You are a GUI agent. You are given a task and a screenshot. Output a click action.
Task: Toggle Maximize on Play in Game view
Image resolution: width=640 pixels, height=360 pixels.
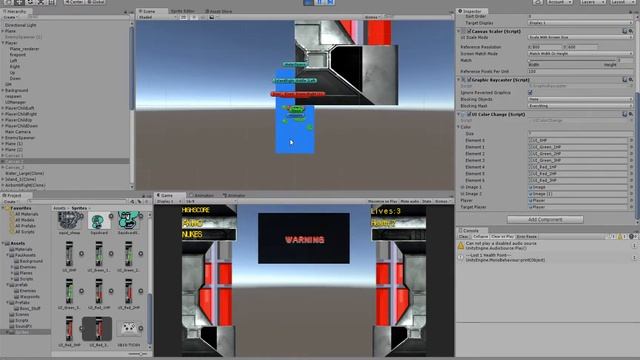(x=382, y=202)
